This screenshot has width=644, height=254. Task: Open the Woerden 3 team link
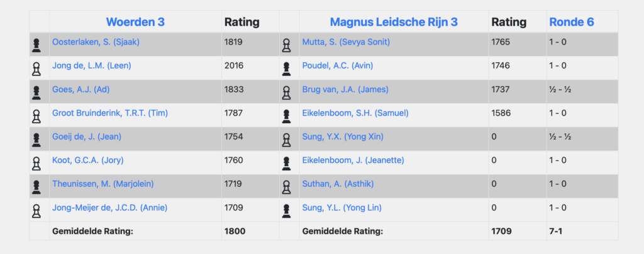(x=135, y=22)
